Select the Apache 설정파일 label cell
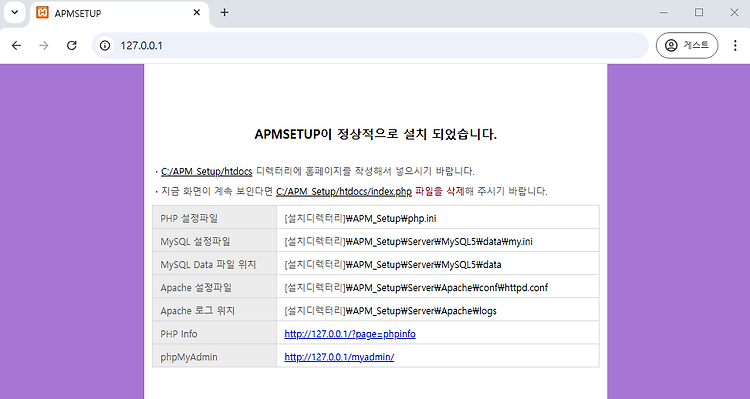 [x=214, y=287]
